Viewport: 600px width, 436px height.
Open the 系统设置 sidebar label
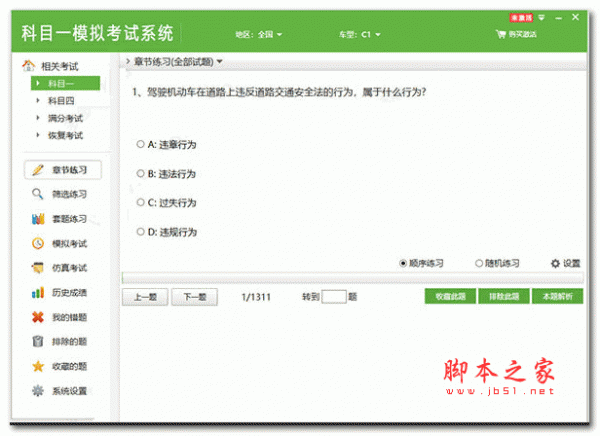point(70,391)
